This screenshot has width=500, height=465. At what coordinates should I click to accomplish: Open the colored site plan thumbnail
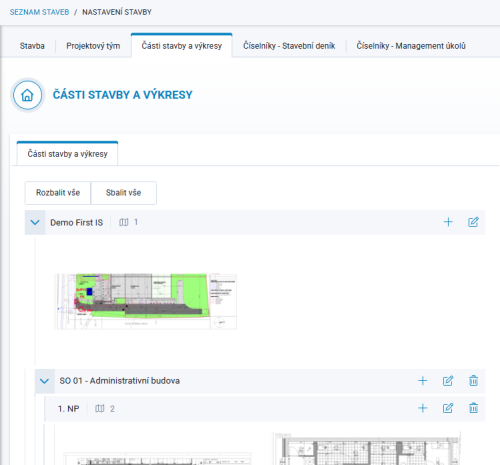pos(146,302)
